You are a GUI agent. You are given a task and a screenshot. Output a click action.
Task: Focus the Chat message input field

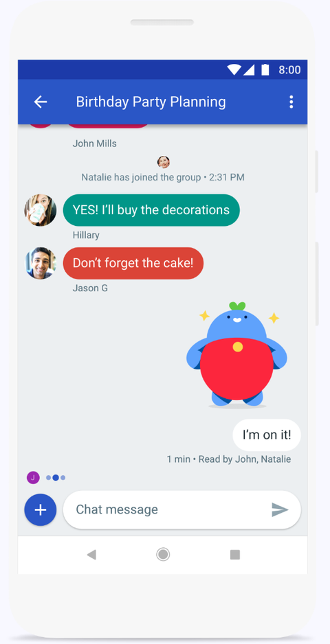coord(182,509)
